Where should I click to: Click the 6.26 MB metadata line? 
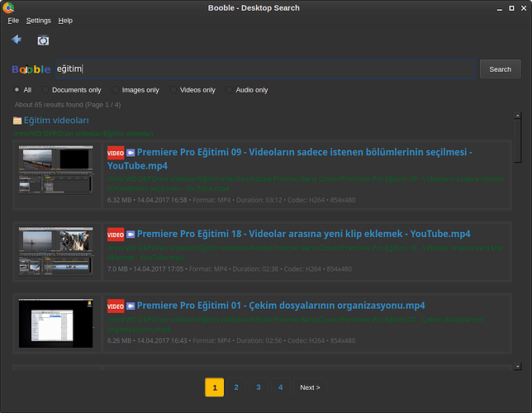(231, 340)
